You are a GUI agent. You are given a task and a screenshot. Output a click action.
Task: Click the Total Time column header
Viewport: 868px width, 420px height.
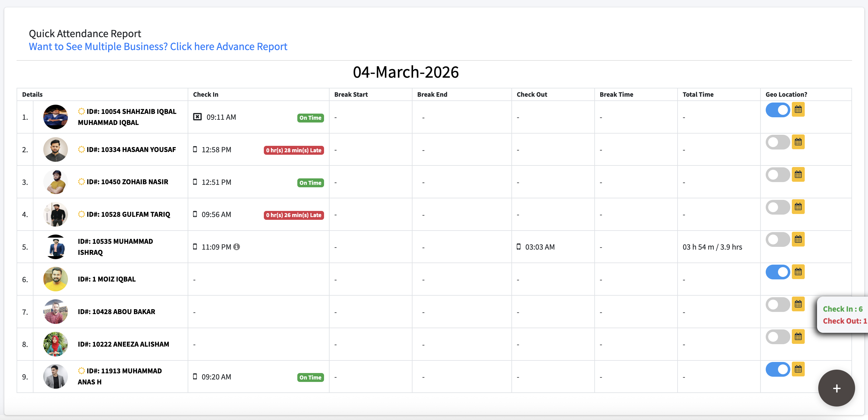(698, 95)
